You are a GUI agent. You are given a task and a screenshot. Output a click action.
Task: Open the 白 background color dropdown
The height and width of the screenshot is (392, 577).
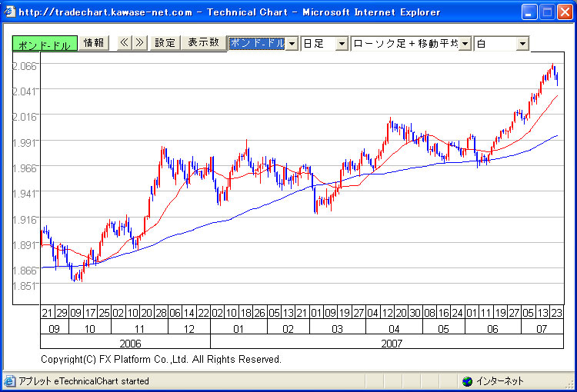coord(522,44)
